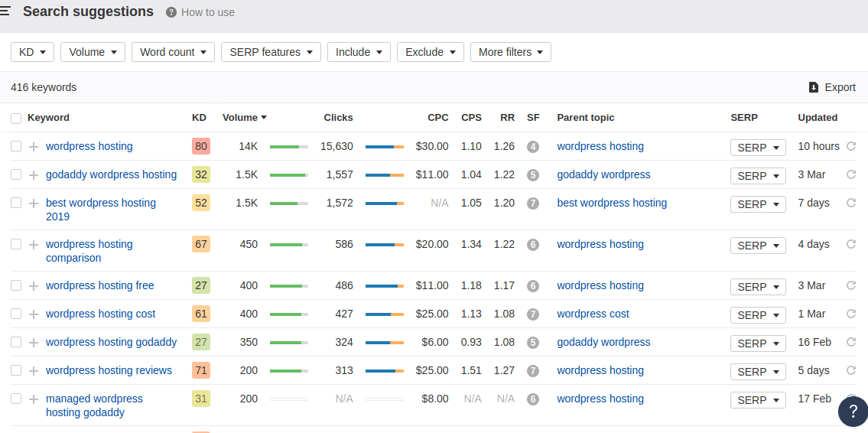868x433 pixels.
Task: Open the Include filter dropdown
Action: (359, 52)
